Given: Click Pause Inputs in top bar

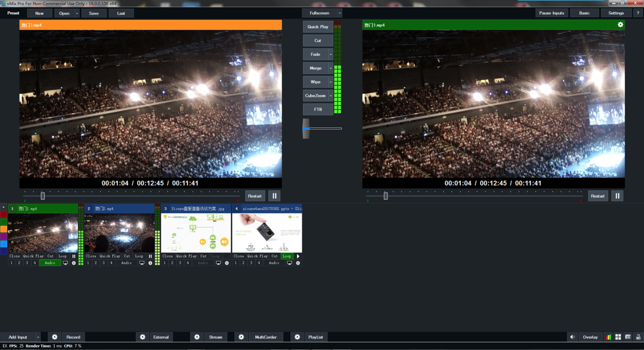Looking at the screenshot, I should (552, 13).
